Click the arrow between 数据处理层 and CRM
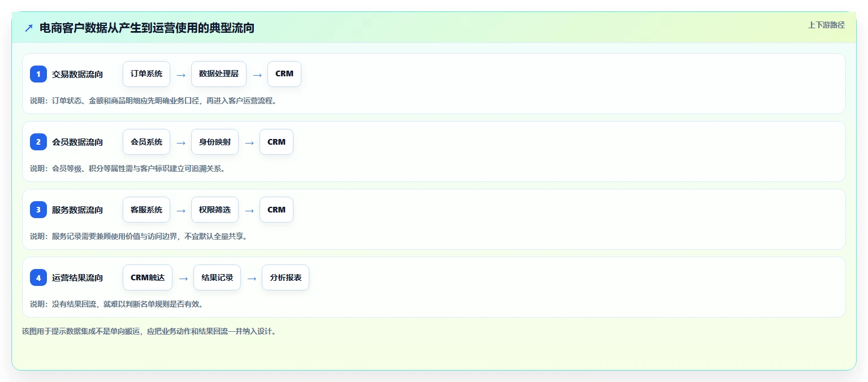The image size is (868, 382). (x=257, y=75)
